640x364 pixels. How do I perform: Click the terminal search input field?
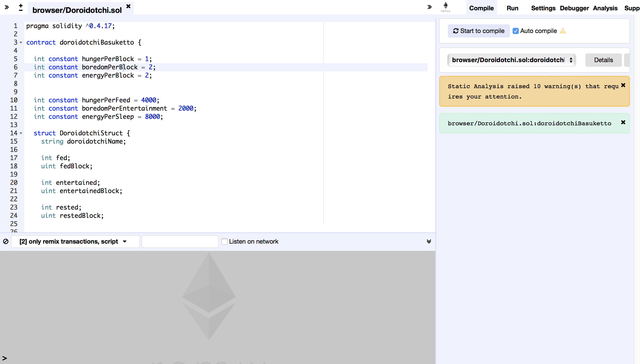pyautogui.click(x=180, y=242)
